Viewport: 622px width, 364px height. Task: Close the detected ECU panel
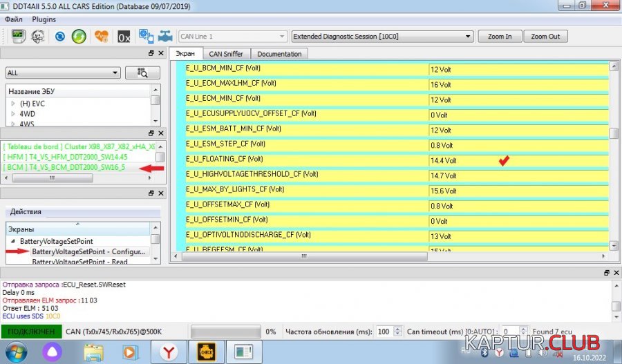pos(160,133)
